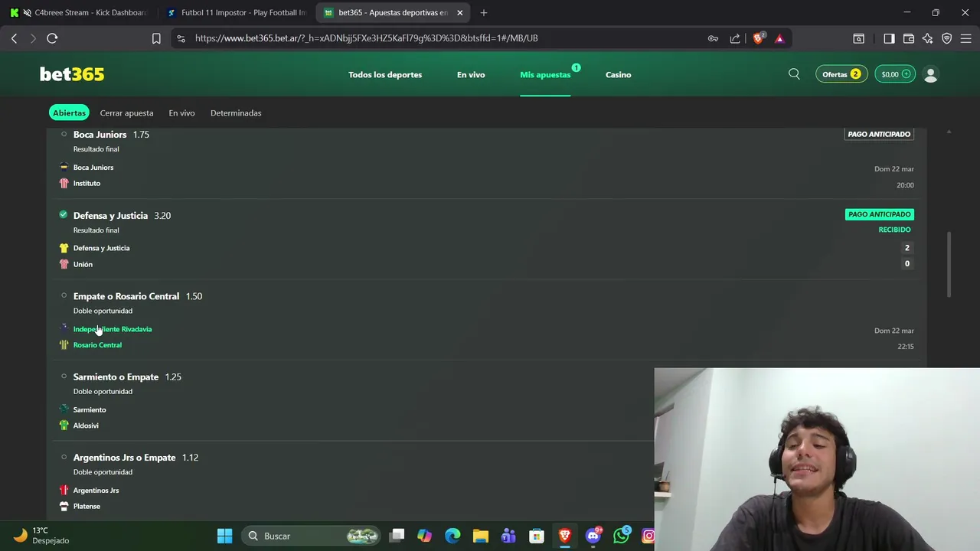Click the Boca Juniors team shirt icon
980x551 pixels.
tap(64, 167)
